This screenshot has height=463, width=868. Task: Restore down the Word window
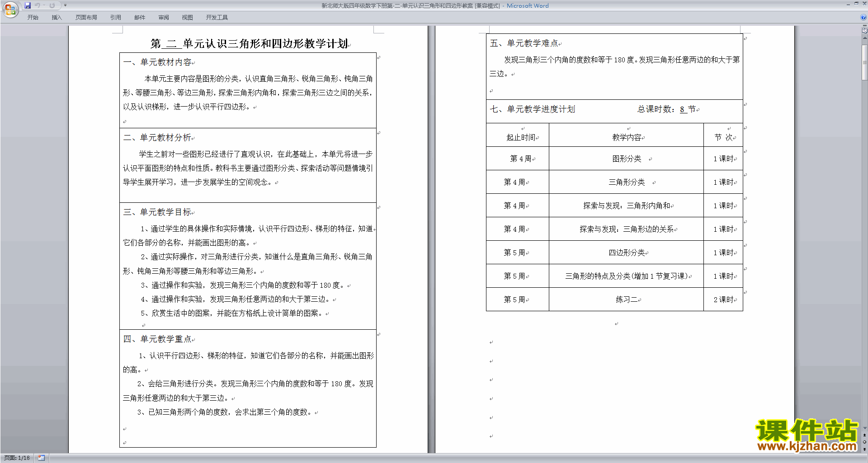pos(856,4)
